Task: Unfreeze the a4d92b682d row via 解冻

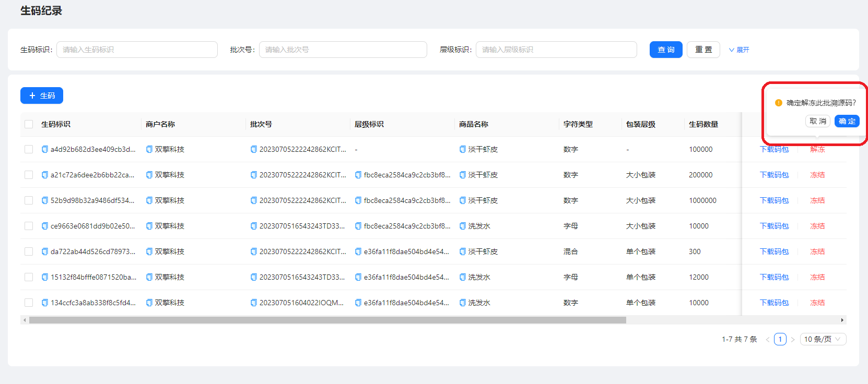Action: (x=817, y=149)
